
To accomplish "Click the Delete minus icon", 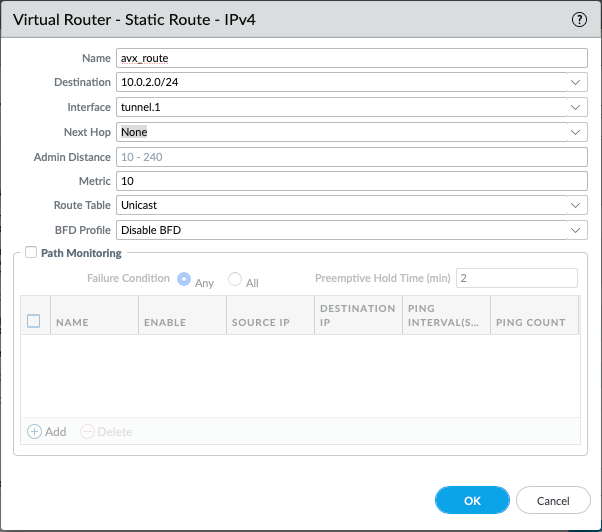I will pyautogui.click(x=87, y=432).
